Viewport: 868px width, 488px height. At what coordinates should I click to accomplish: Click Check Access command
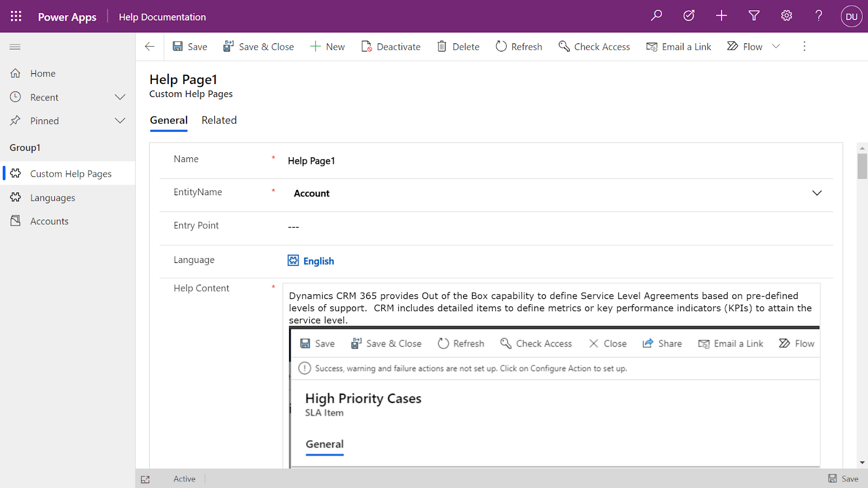pos(594,47)
